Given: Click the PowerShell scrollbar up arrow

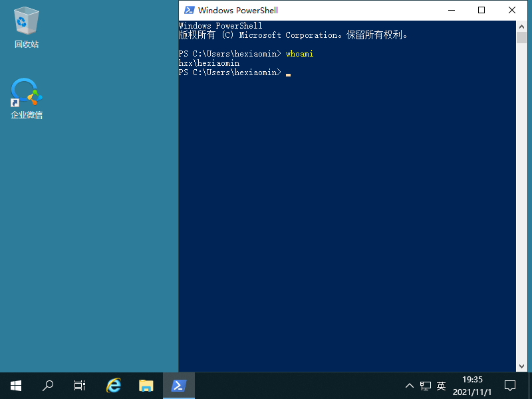Looking at the screenshot, I should point(521,26).
